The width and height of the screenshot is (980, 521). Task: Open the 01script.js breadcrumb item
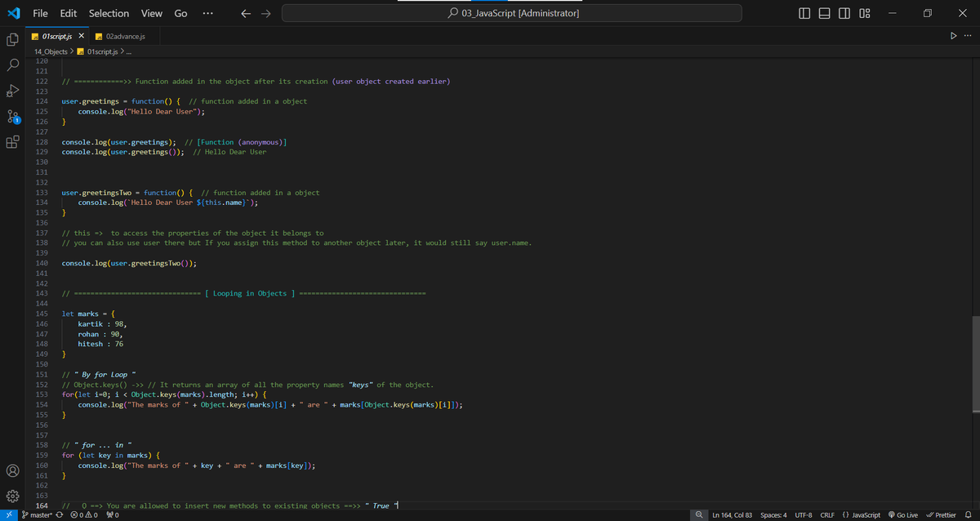coord(96,51)
